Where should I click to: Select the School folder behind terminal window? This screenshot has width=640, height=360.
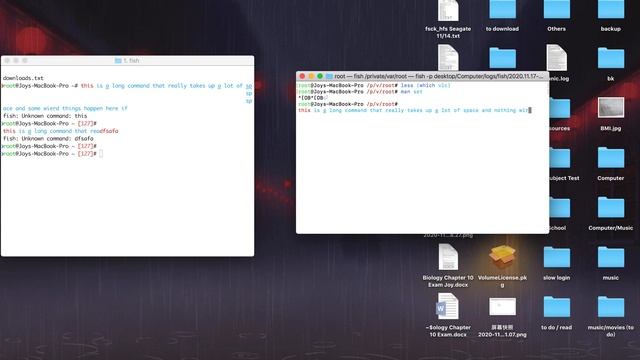pos(560,207)
